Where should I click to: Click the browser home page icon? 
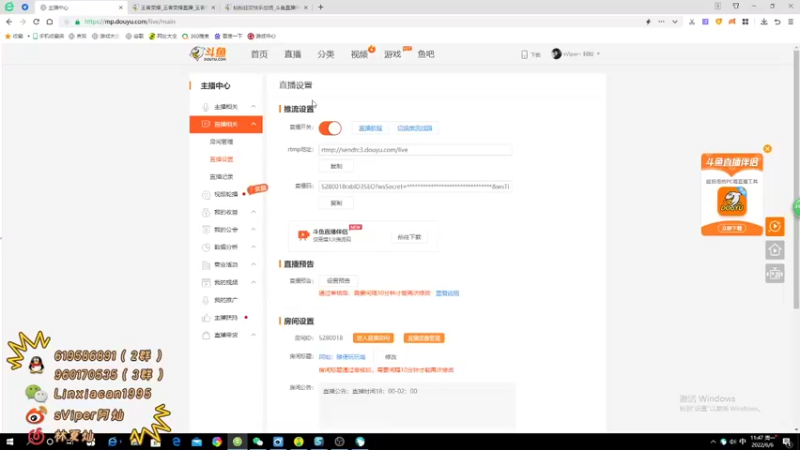pos(49,22)
